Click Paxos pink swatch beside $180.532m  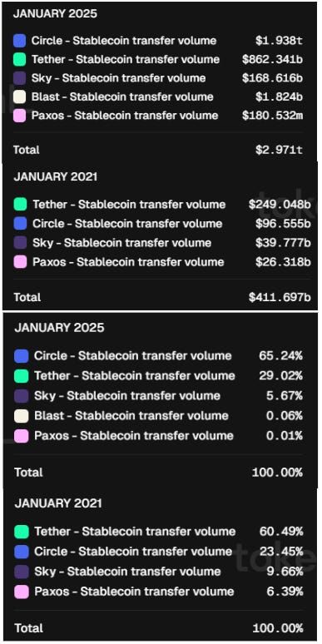19,116
